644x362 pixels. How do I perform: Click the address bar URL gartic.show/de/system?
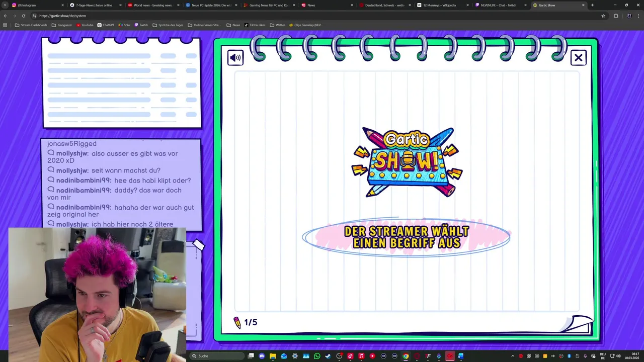pos(62,16)
